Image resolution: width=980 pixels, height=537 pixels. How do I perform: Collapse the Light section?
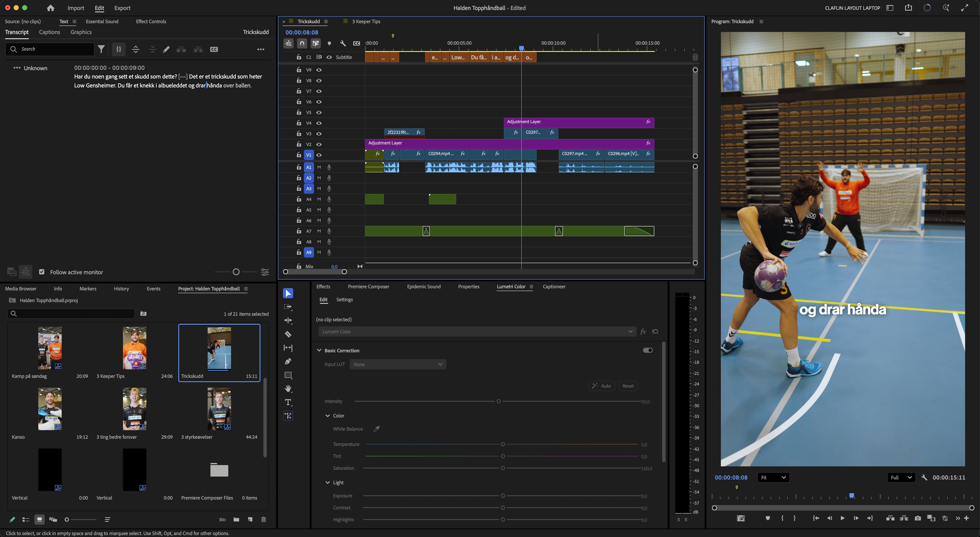point(328,483)
